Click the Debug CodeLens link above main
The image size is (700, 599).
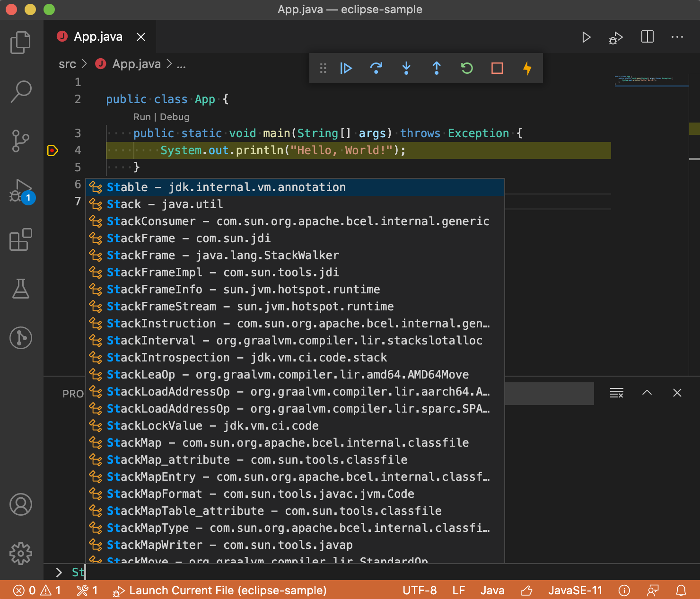tap(175, 117)
